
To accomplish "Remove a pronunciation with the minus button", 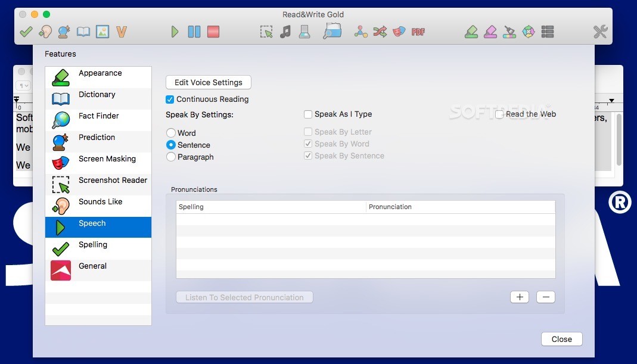I will pyautogui.click(x=546, y=297).
